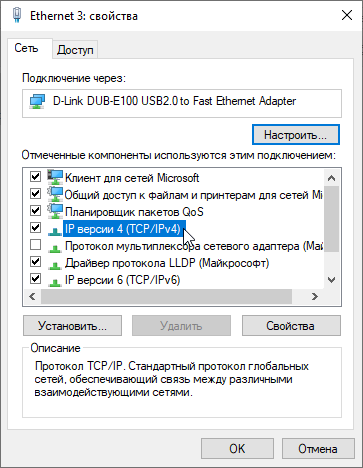Switch to the Доступ tab
This screenshot has width=363, height=468.
coord(75,50)
